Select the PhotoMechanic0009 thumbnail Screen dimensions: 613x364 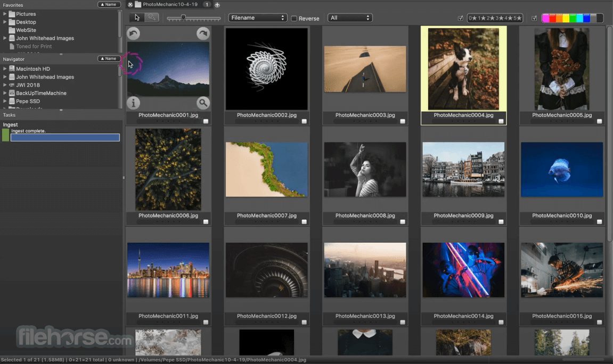(x=463, y=169)
